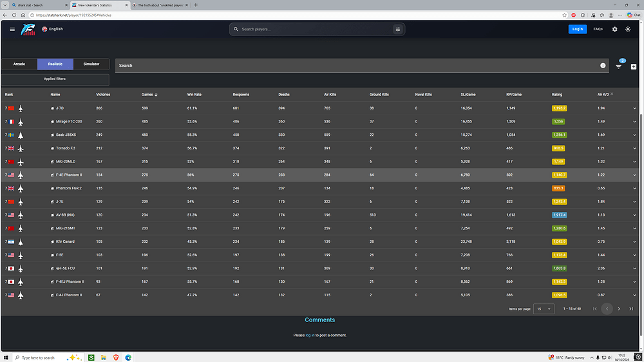The image size is (644, 362).
Task: Expand the F-4E Phantom II row
Action: click(634, 175)
